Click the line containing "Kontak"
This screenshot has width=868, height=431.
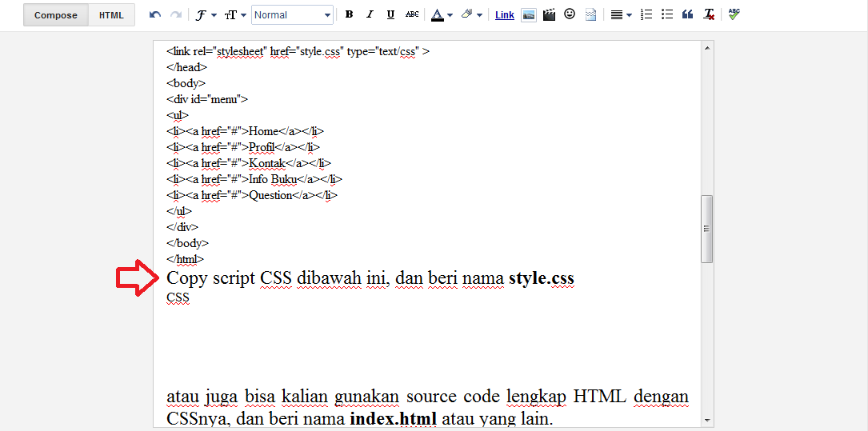coord(249,163)
